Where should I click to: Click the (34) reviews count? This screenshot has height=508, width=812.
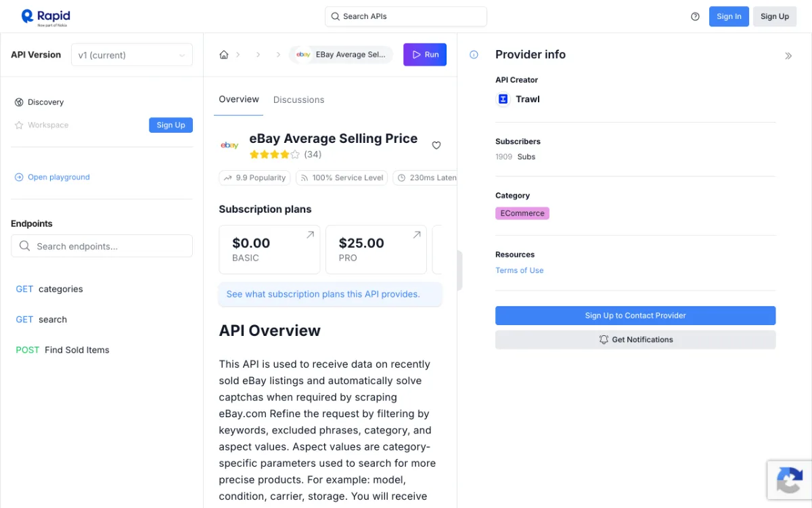point(313,154)
